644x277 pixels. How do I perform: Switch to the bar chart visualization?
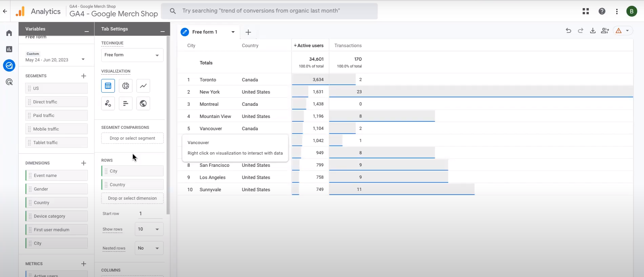coord(126,103)
